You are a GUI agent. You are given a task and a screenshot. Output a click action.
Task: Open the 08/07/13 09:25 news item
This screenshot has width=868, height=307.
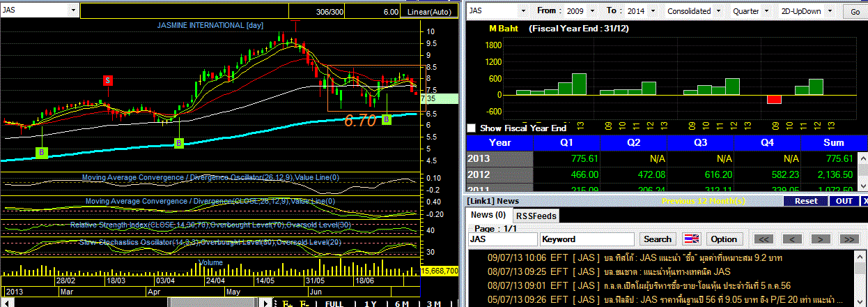[x=610, y=271]
